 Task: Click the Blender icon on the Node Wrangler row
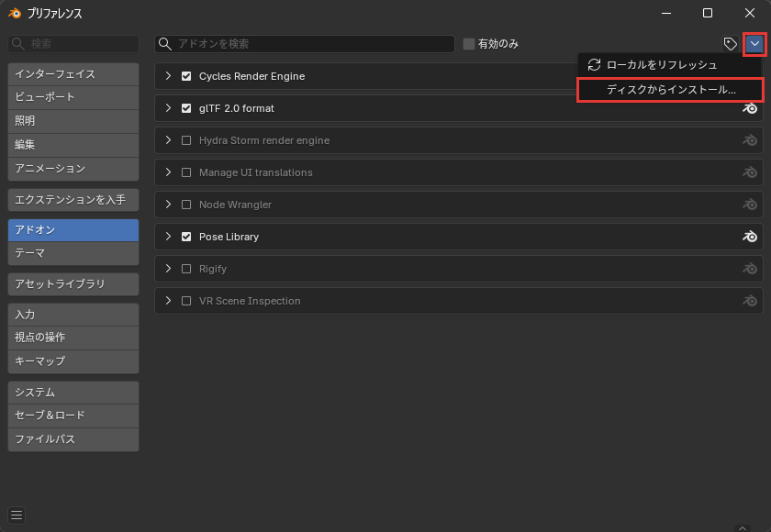749,205
